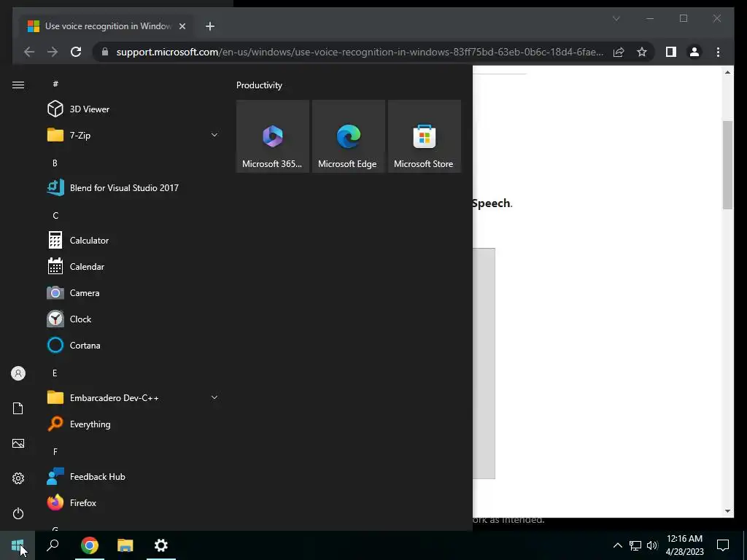Go back in Chrome

point(29,52)
